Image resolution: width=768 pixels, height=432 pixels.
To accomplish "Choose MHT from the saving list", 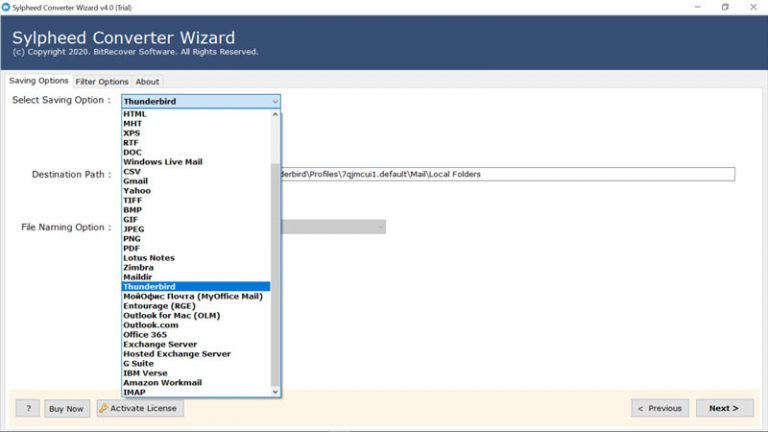I will pos(196,124).
